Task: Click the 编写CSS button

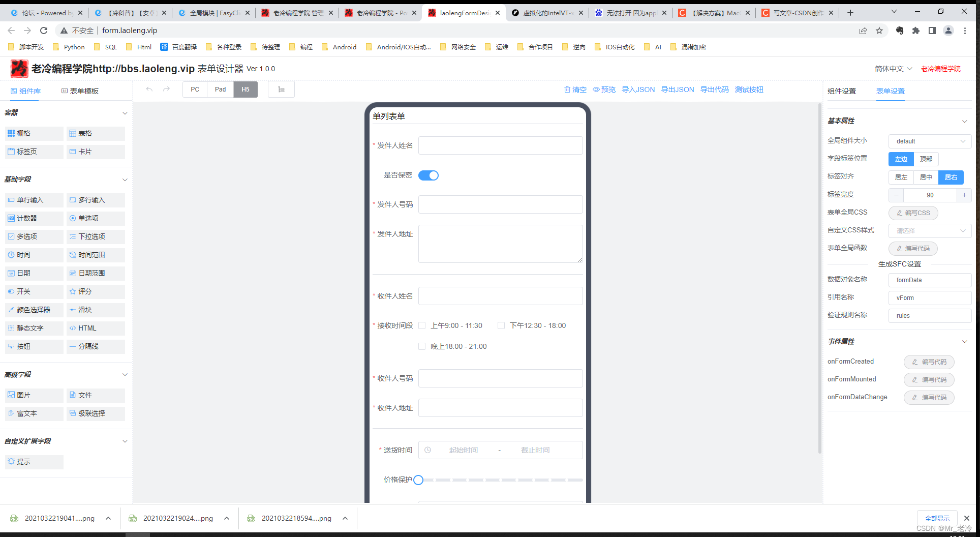Action: point(913,213)
